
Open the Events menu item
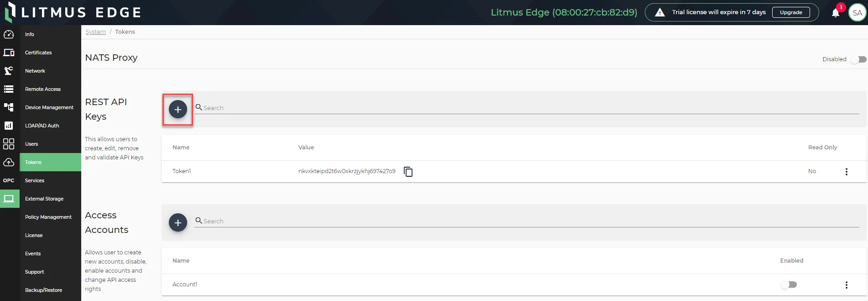coord(50,253)
